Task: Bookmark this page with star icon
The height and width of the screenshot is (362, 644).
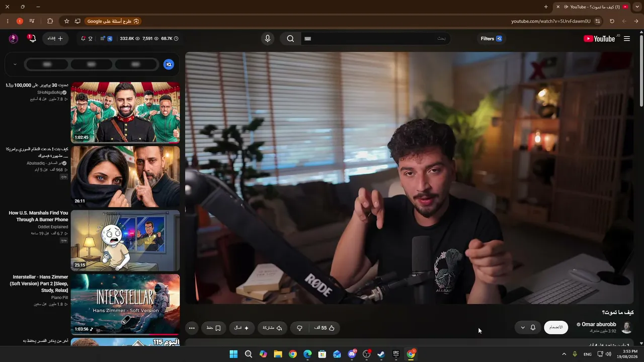Action: point(66,21)
